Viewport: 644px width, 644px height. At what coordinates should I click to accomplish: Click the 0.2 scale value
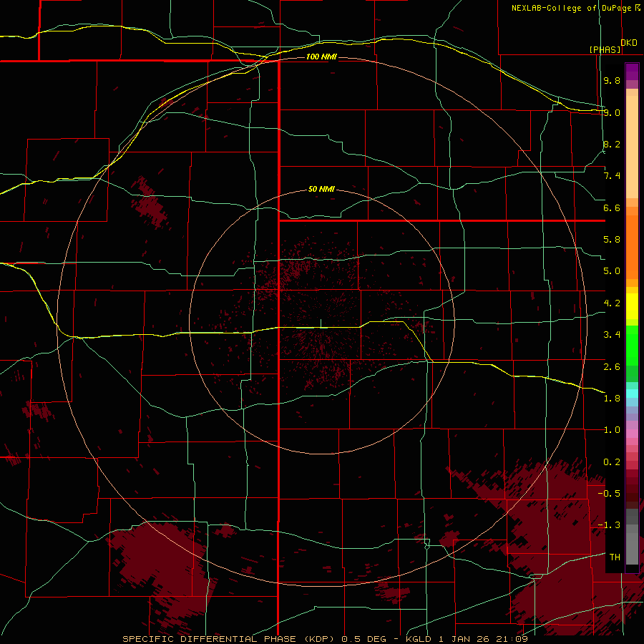[612, 462]
